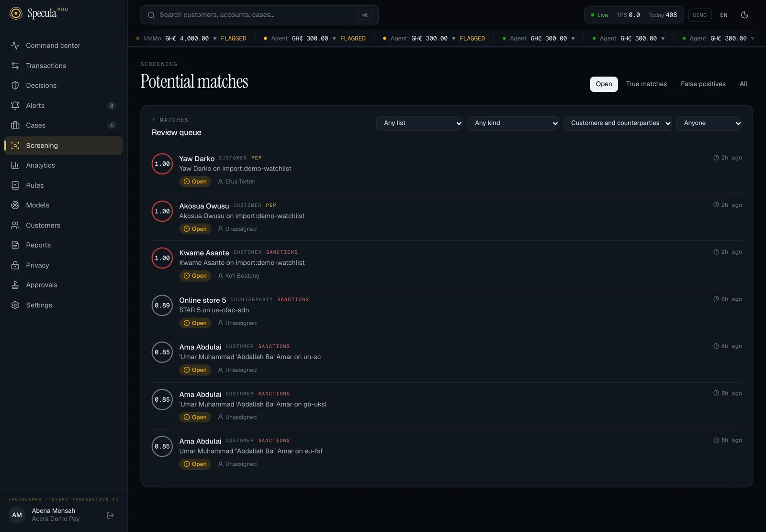Screen dimensions: 766x532
Task: Open the Yaw Darko match
Action: point(447,170)
